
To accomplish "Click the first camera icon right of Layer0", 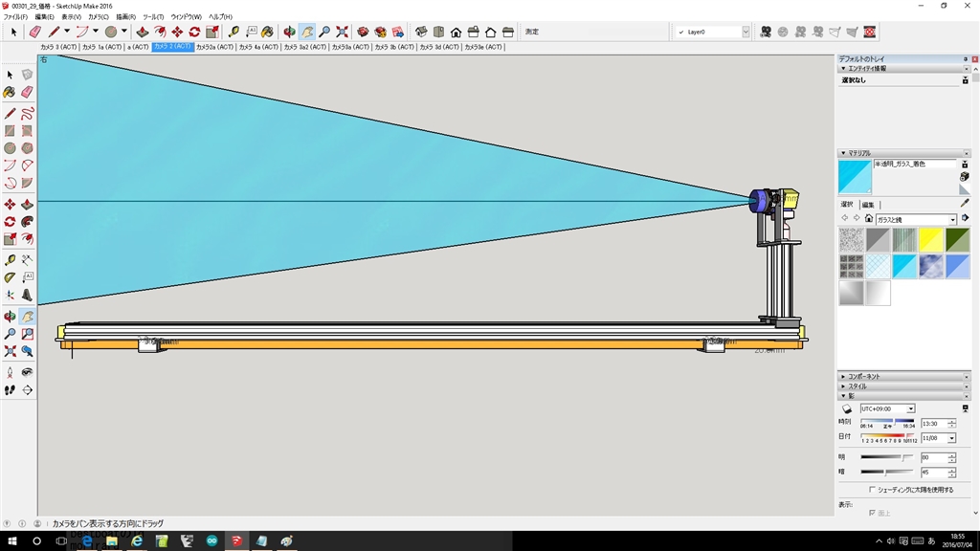I will 766,32.
